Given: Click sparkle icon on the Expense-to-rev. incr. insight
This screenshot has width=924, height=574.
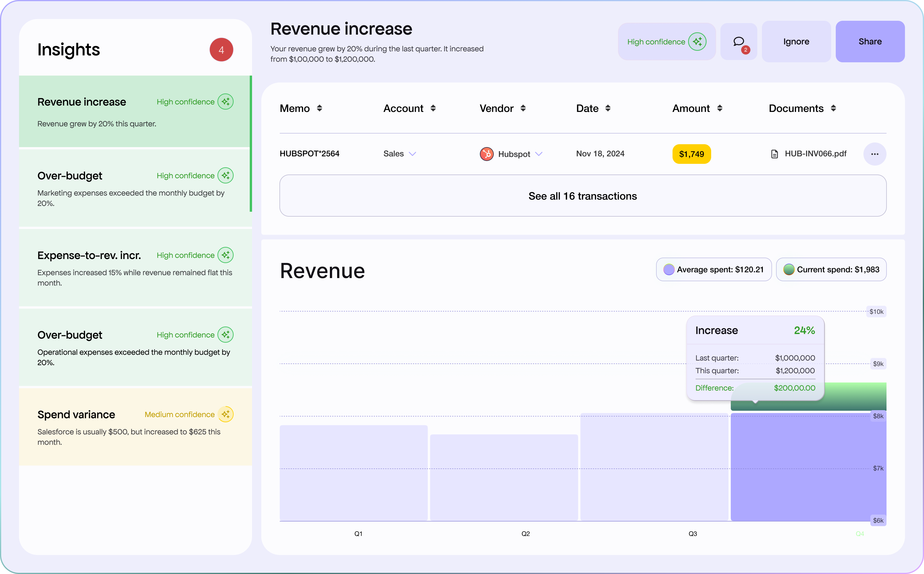Looking at the screenshot, I should coord(226,255).
